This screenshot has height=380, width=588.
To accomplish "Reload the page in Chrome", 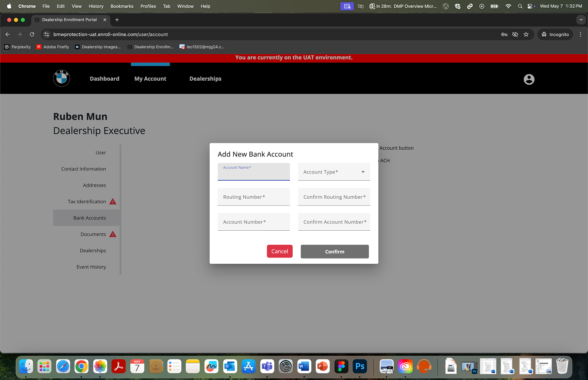I will coord(32,34).
